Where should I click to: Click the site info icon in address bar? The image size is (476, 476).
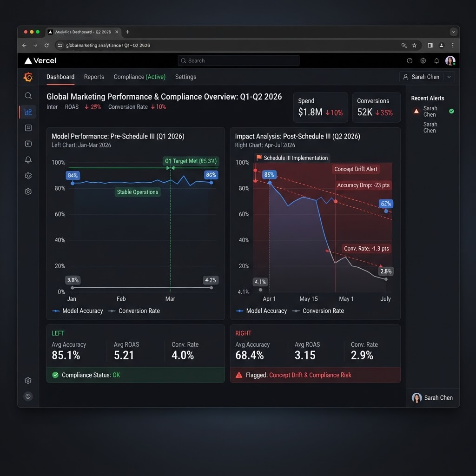tap(60, 45)
